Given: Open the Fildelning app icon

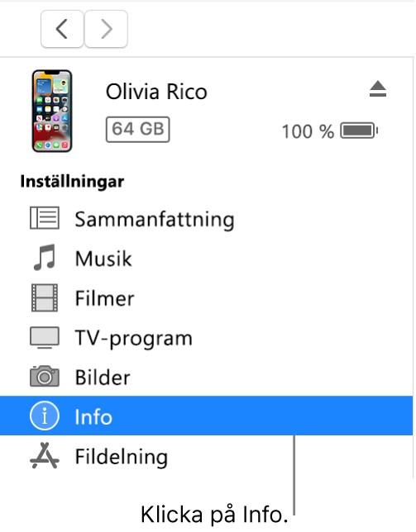Looking at the screenshot, I should click(45, 455).
